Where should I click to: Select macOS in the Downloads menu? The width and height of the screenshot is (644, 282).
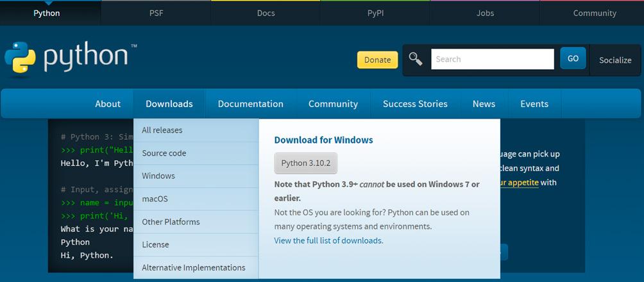point(155,199)
